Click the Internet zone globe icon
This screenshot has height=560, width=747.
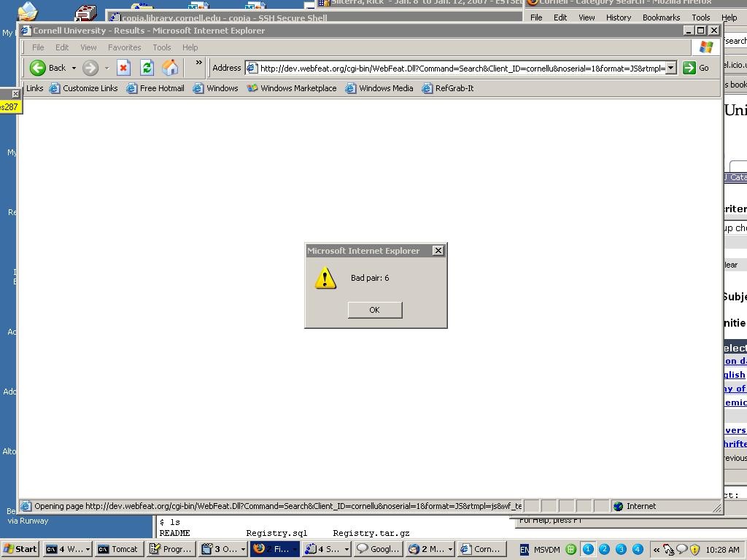618,506
